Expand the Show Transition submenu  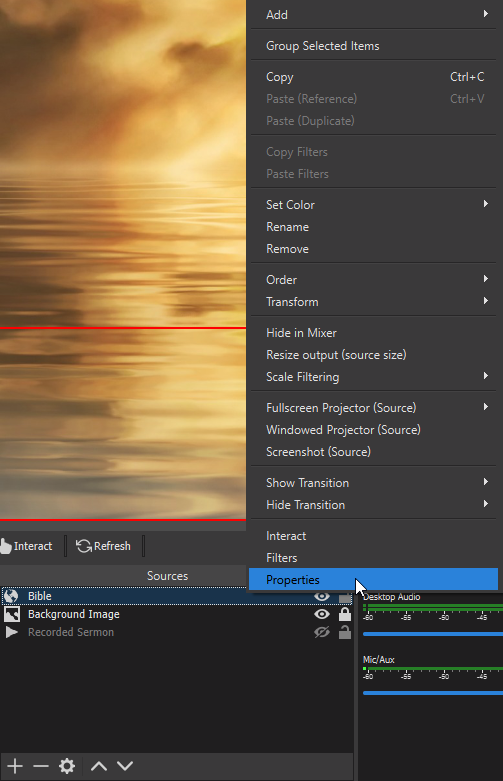pos(374,483)
